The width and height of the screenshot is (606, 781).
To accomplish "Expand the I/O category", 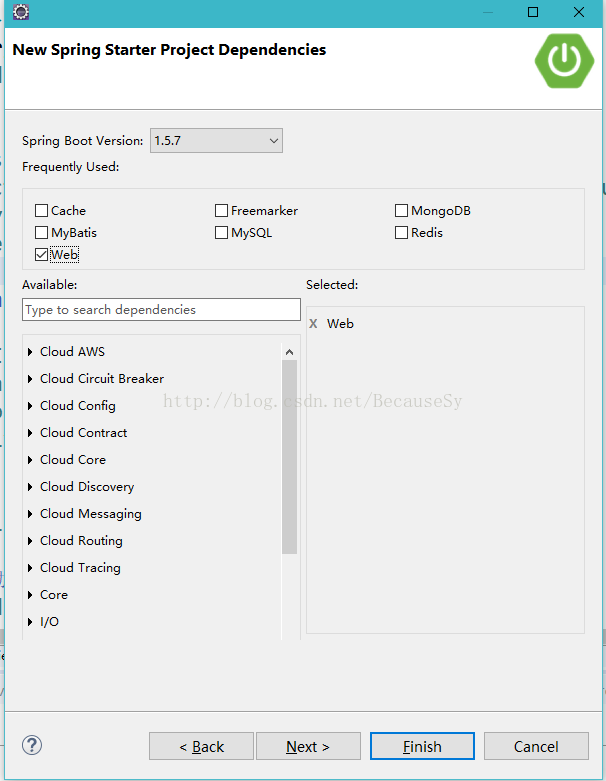I will [30, 622].
